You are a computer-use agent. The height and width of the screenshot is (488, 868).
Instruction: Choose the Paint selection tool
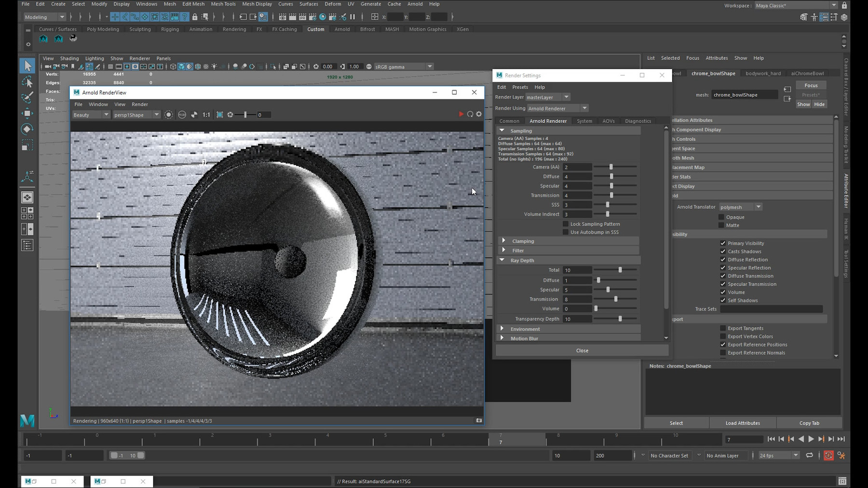[27, 97]
